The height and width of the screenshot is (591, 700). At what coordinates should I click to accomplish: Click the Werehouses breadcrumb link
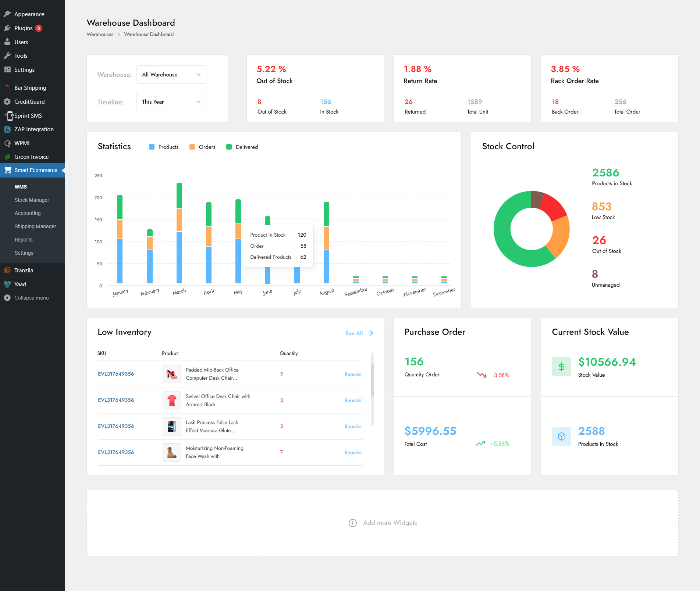pyautogui.click(x=100, y=35)
